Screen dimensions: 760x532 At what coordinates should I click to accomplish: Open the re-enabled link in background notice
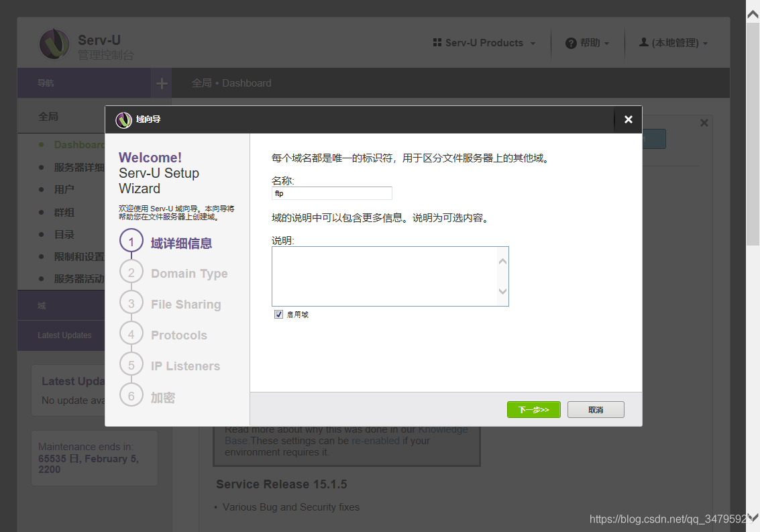375,441
